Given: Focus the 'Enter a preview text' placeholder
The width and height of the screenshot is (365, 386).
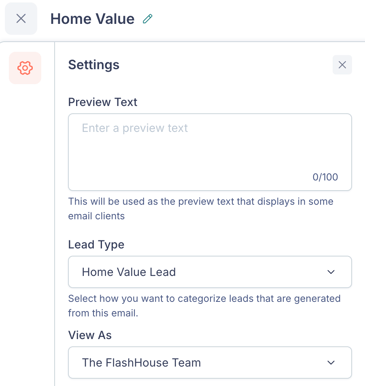Looking at the screenshot, I should [x=135, y=128].
